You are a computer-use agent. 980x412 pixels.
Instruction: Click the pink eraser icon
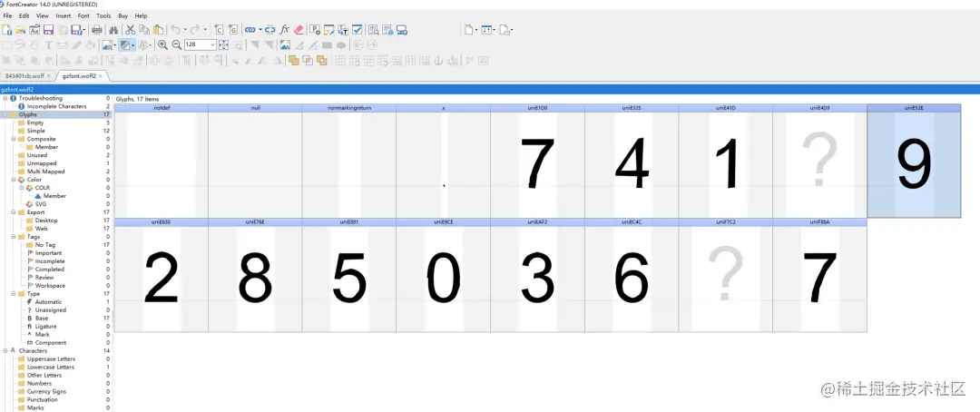[299, 29]
